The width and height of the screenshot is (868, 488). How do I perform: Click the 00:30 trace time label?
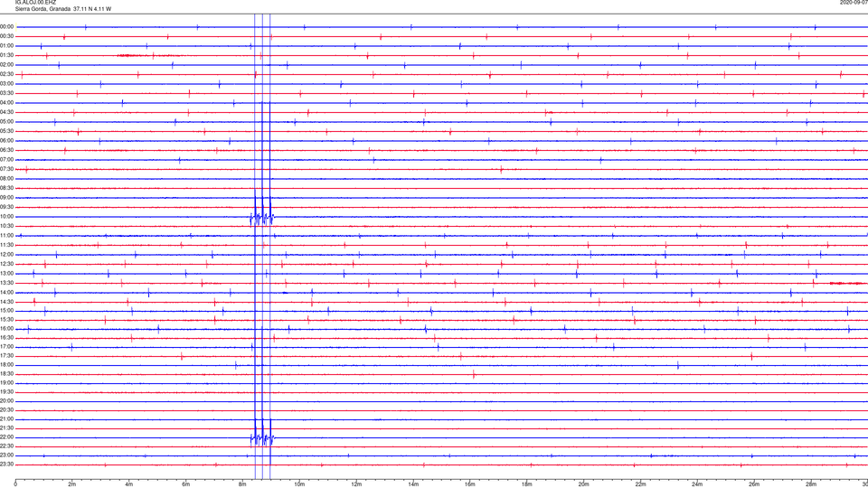point(7,36)
